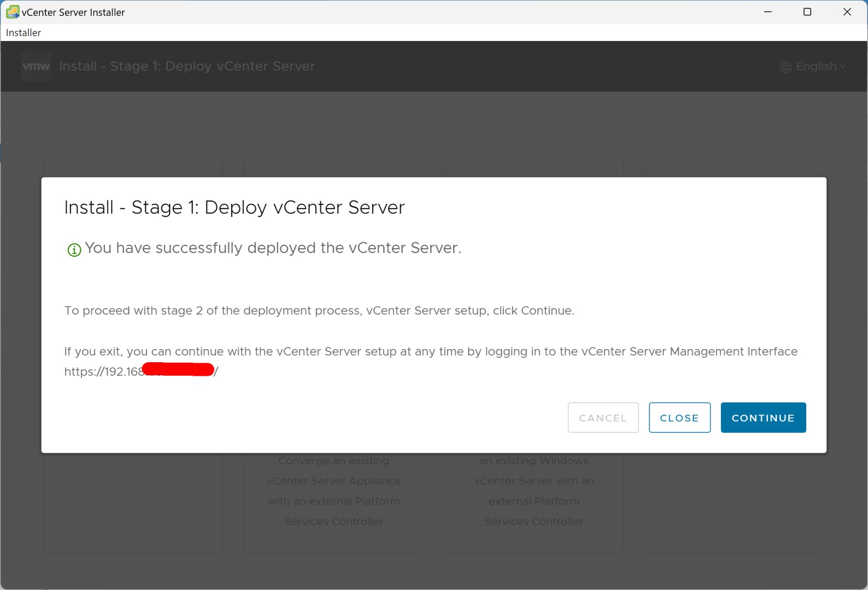The height and width of the screenshot is (590, 868).
Task: Click the greyed CANCEL button
Action: [603, 417]
